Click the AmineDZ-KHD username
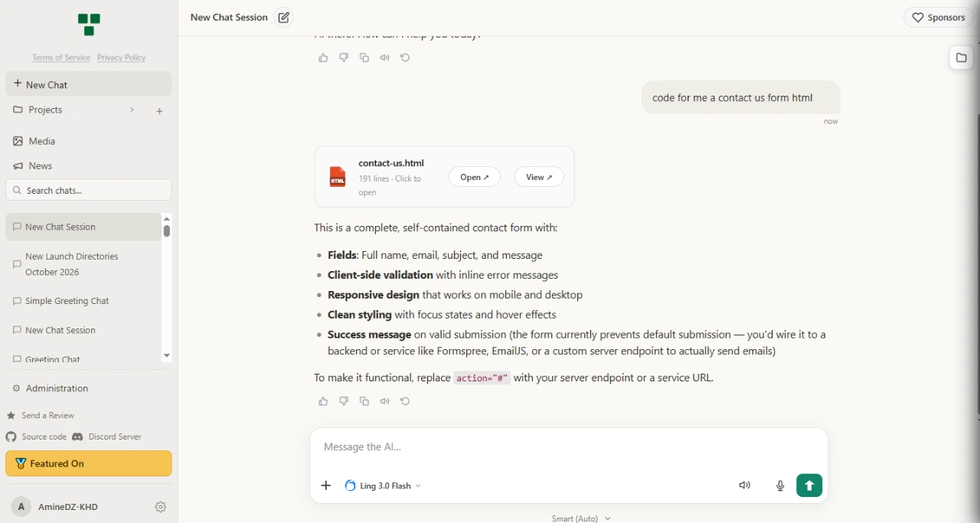The height and width of the screenshot is (523, 980). 69,507
